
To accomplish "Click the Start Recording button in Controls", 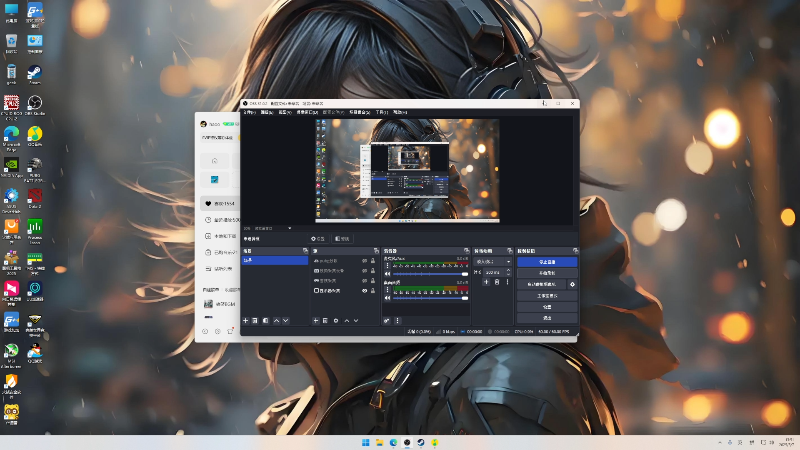I will pos(547,273).
